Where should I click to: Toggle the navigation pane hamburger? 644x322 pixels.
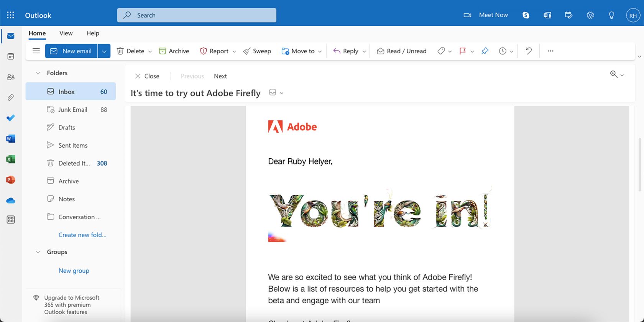[x=36, y=51]
